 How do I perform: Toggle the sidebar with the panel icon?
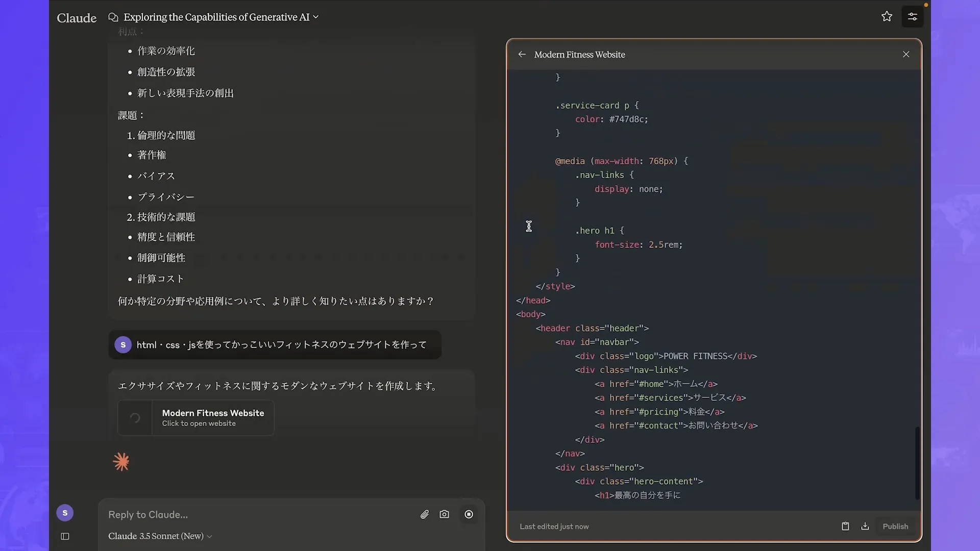tap(65, 536)
